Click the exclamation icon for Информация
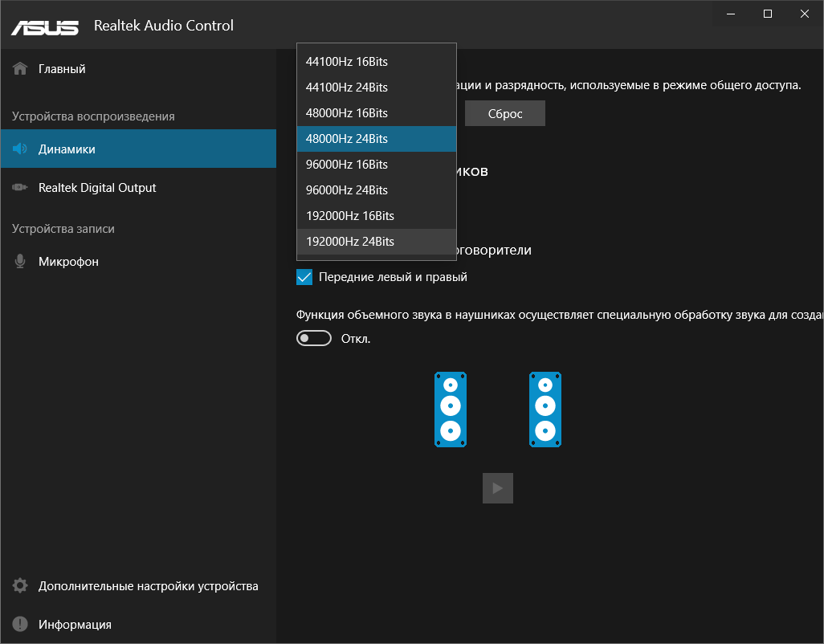This screenshot has width=824, height=644. [x=21, y=625]
